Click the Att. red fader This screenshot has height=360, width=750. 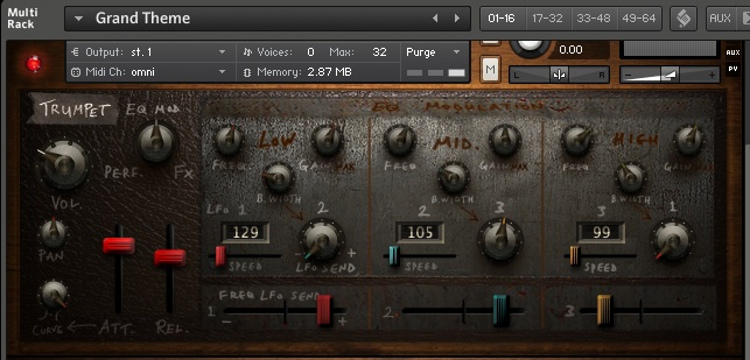pos(119,245)
